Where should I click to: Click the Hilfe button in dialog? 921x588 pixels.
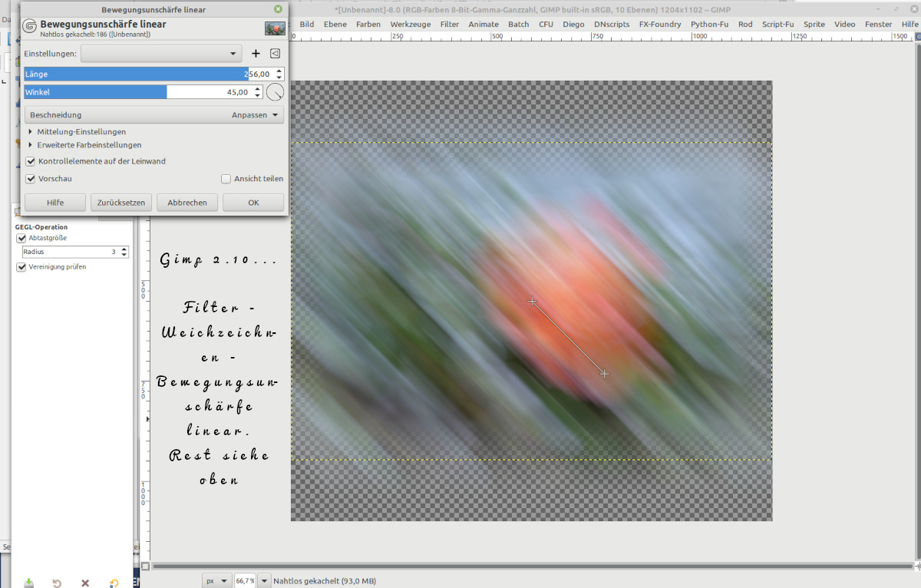point(55,203)
